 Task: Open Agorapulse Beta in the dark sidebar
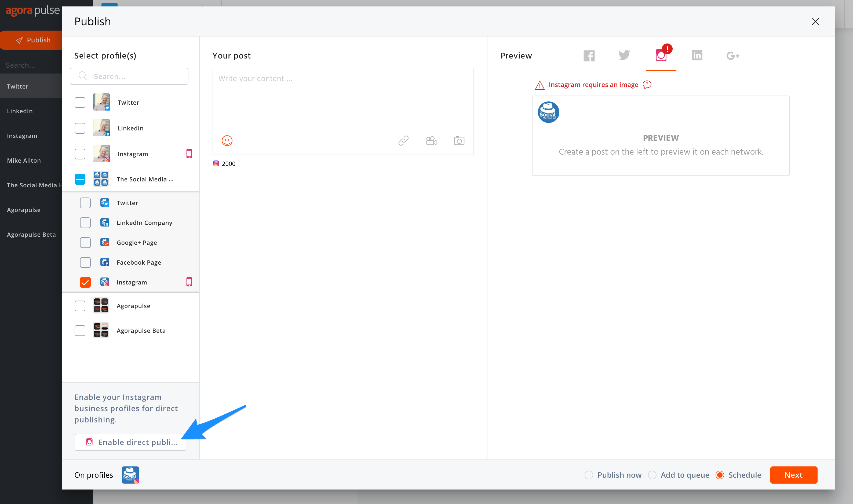click(31, 234)
